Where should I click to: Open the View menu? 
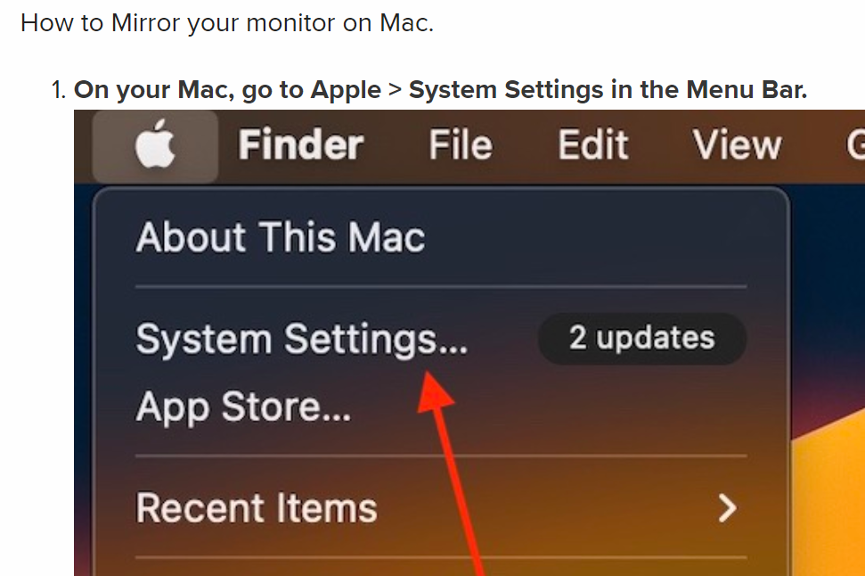(x=737, y=145)
